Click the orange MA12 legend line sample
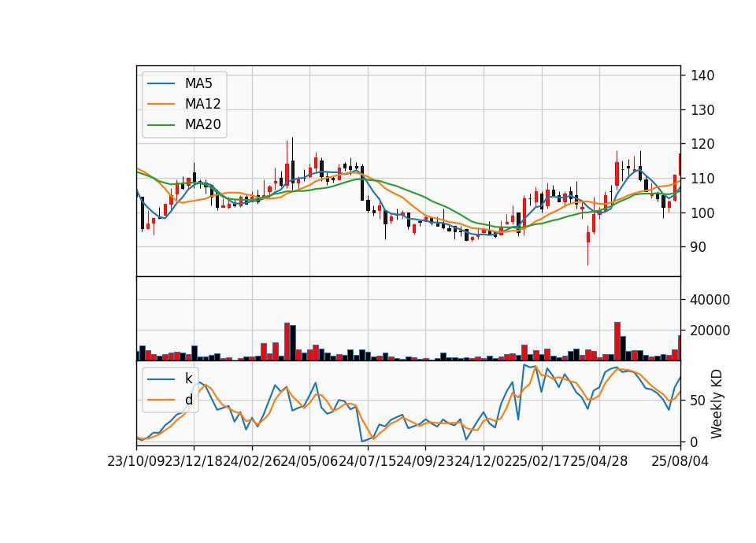This screenshot has width=756, height=543. tap(161, 104)
